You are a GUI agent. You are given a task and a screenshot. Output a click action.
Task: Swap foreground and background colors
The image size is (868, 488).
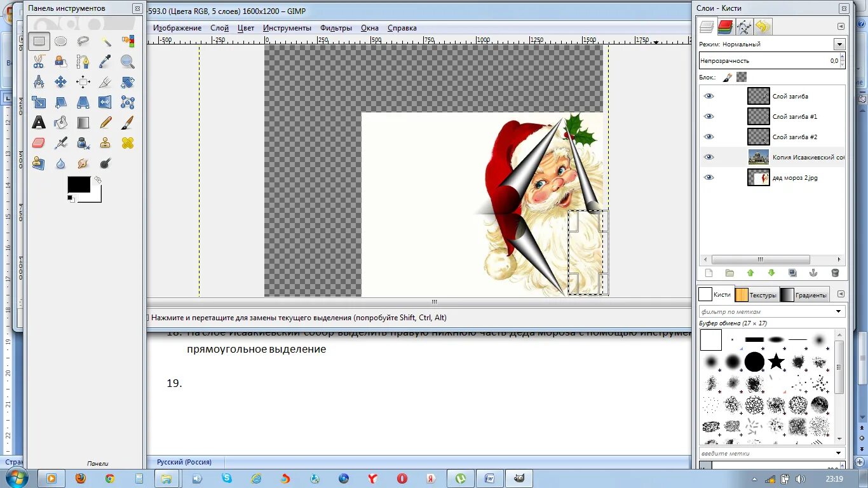[98, 180]
